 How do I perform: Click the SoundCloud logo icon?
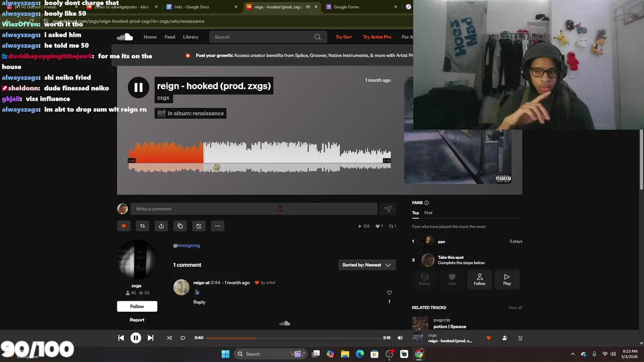[x=125, y=37]
